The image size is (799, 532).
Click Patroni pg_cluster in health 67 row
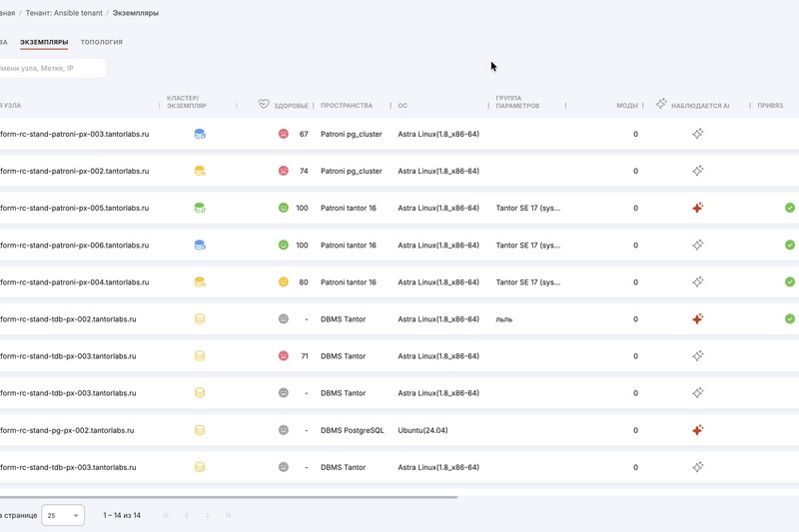[x=352, y=134]
